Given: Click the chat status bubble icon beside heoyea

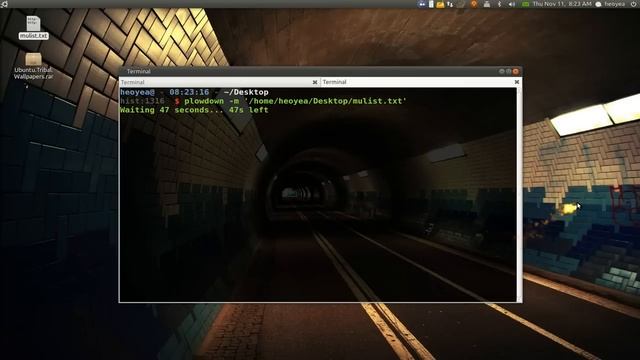Looking at the screenshot, I should tap(598, 4).
